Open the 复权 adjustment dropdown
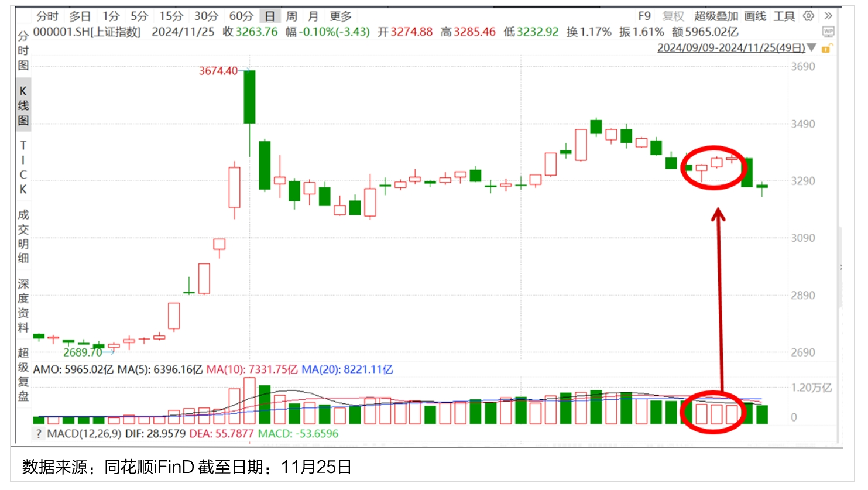 click(x=673, y=16)
